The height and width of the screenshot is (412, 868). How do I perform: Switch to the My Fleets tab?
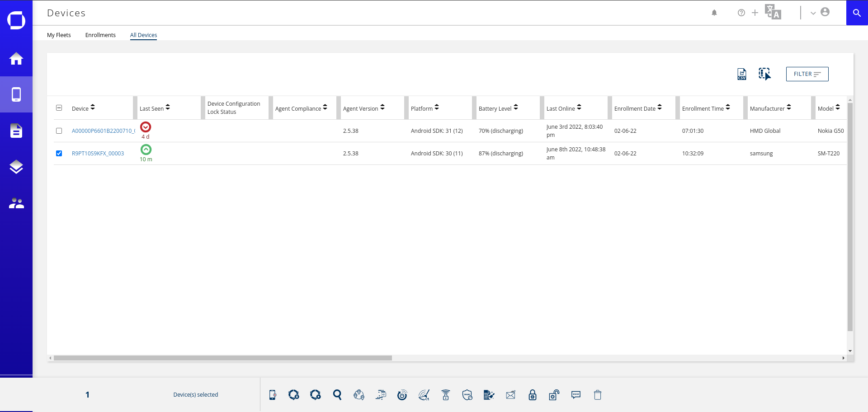coord(59,35)
